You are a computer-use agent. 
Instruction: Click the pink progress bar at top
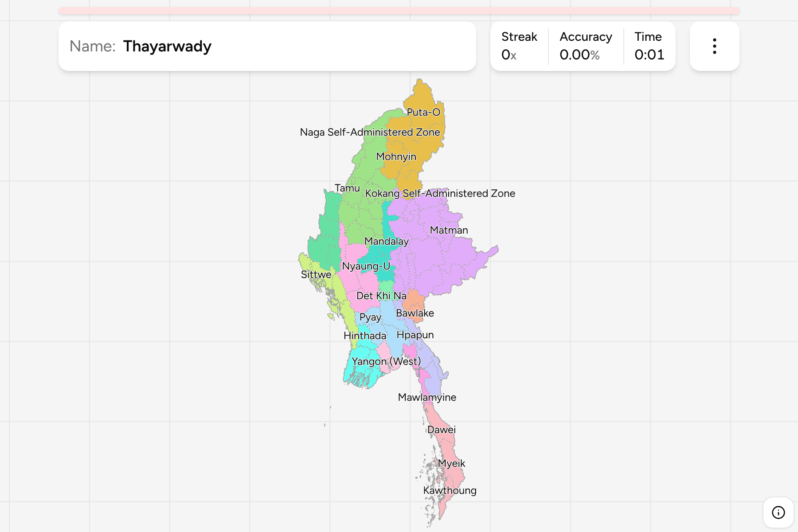tap(399, 11)
